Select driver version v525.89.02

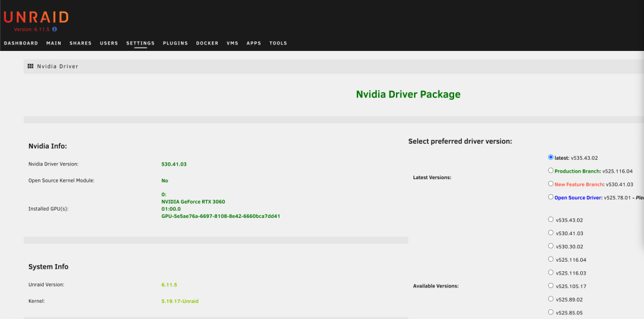click(551, 298)
